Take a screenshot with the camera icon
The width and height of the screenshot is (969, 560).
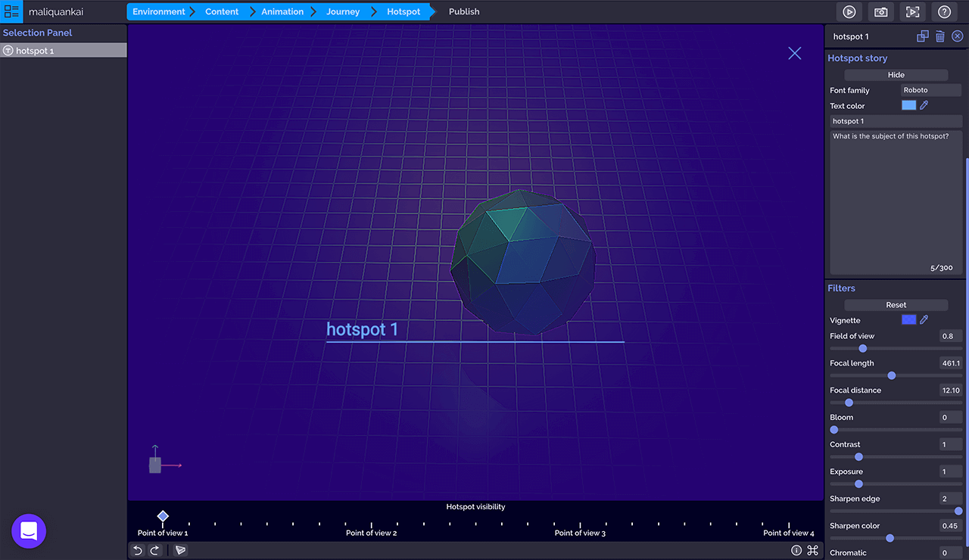click(881, 12)
